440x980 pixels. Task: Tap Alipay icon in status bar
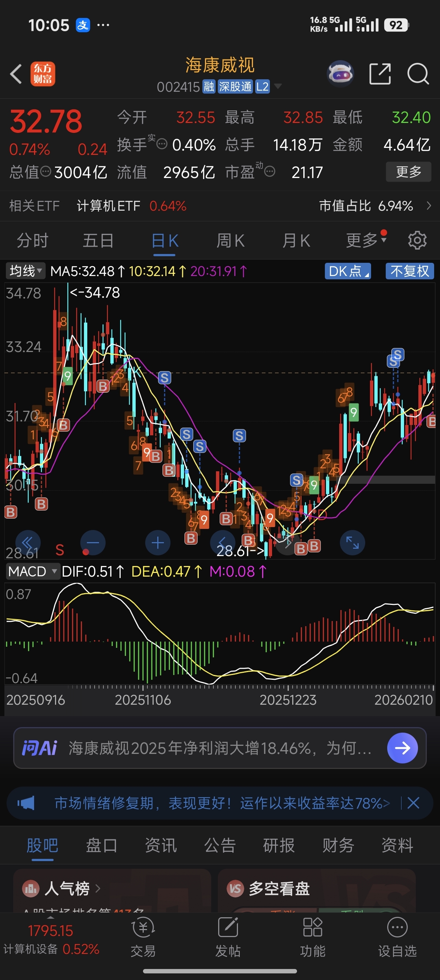pos(83,25)
